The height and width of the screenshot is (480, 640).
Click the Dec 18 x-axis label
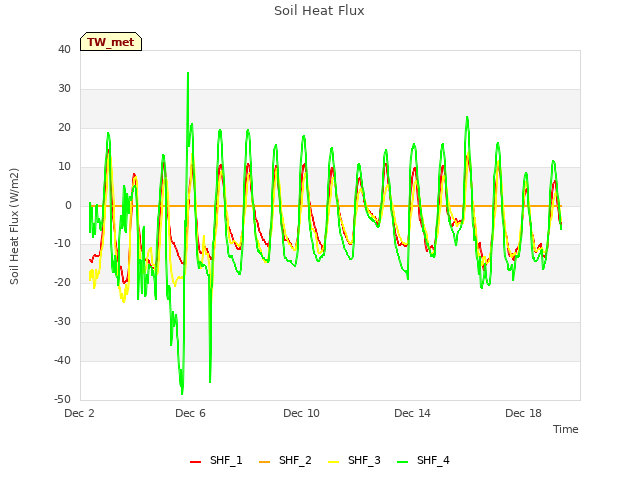pyautogui.click(x=523, y=413)
